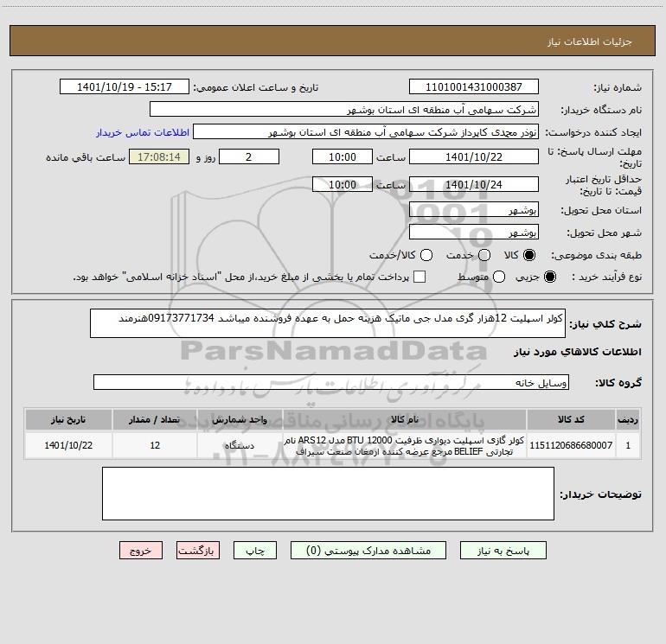Select the خدمت radio button
Image resolution: width=666 pixels, height=644 pixels.
pos(484,255)
